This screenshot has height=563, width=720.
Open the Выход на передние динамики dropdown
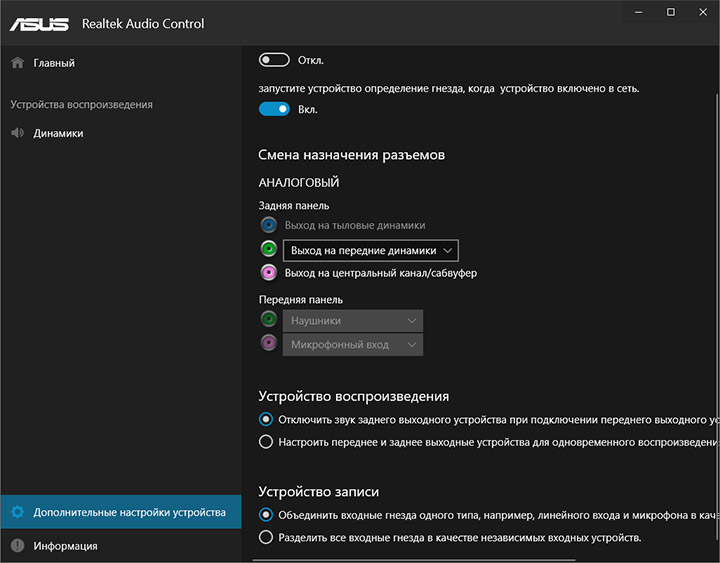tap(371, 250)
